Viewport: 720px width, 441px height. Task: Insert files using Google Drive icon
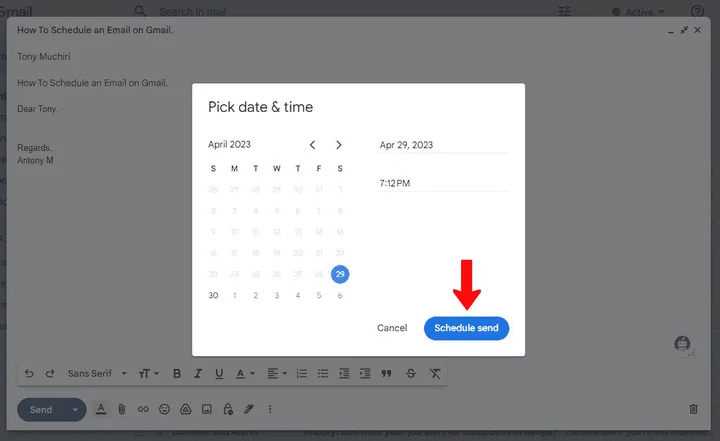tap(185, 409)
